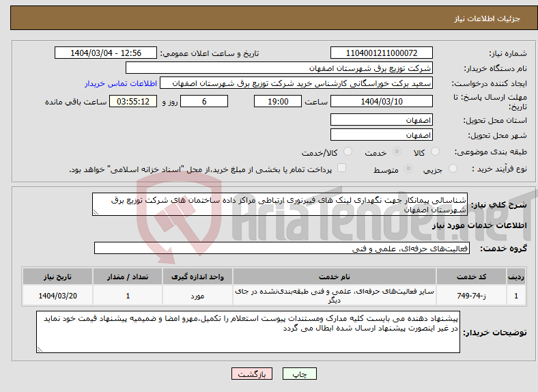Click the deadline hour field 19:00
The width and height of the screenshot is (538, 392).
click(278, 101)
